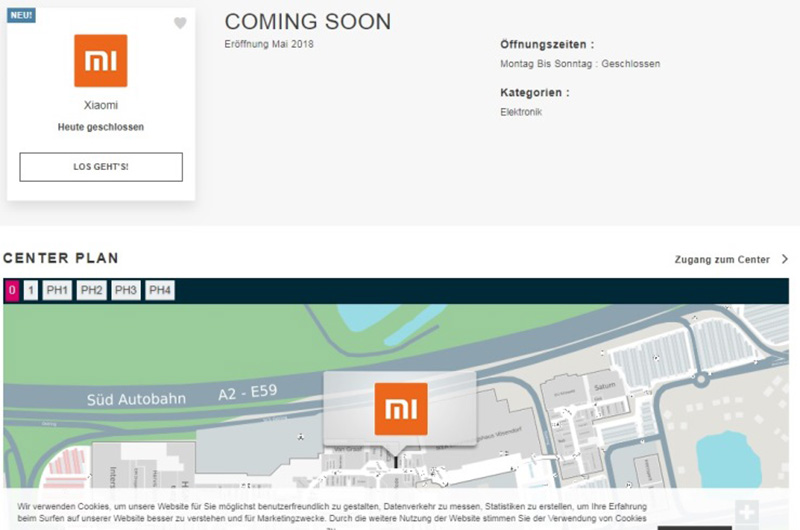This screenshot has width=800, height=530.
Task: Select floor tab 1
Action: click(31, 290)
